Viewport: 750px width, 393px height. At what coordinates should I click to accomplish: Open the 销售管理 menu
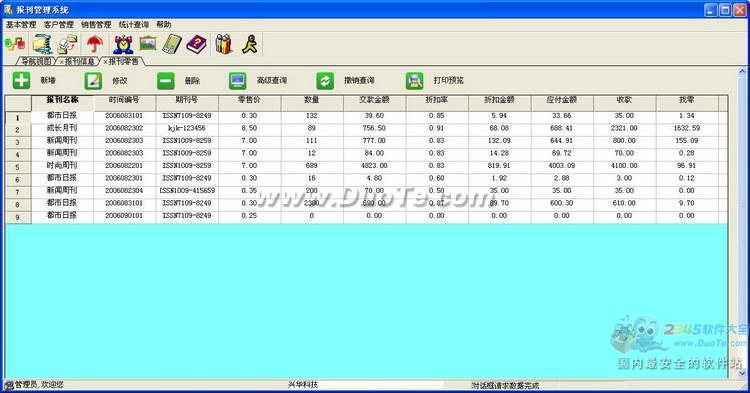[96, 24]
